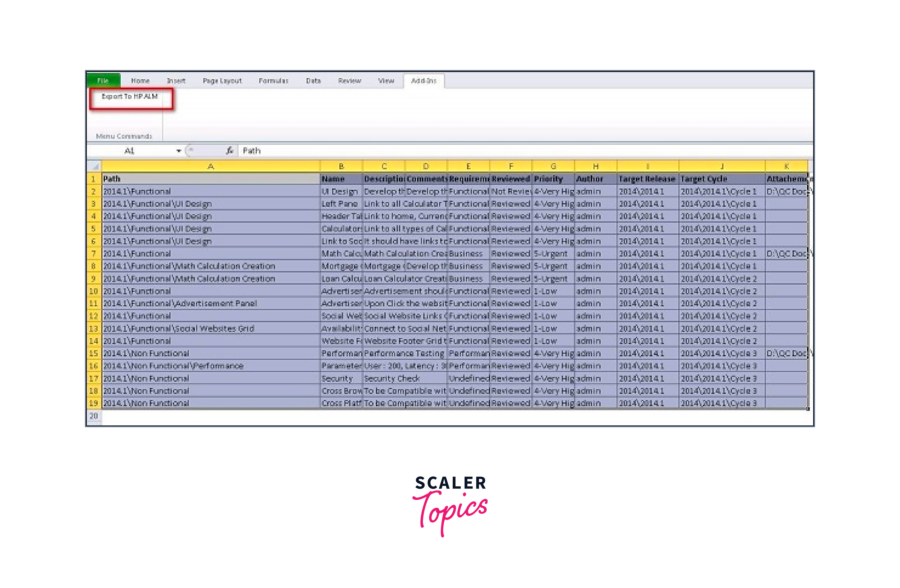900x588 pixels.
Task: Click the empty row 20 header
Action: point(94,416)
